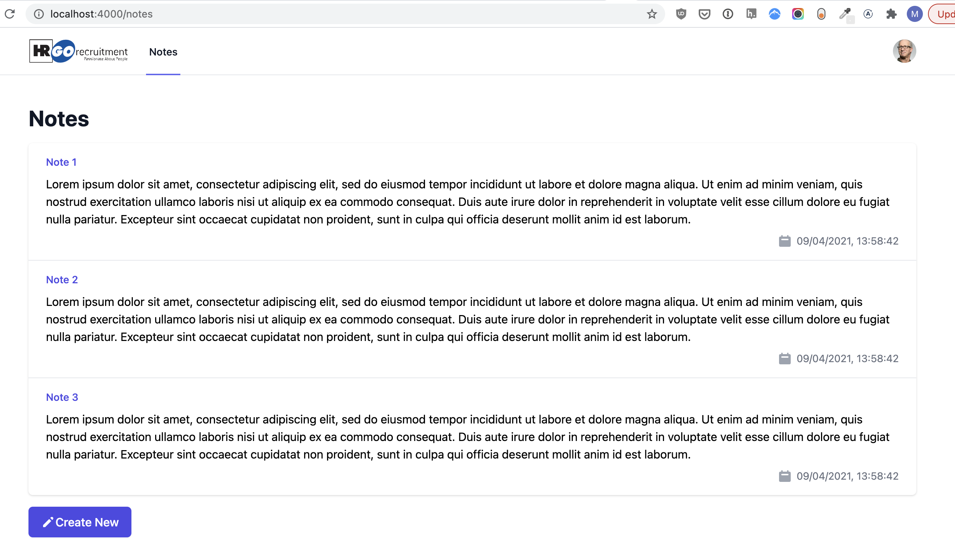Reload the page with the refresh icon
955x560 pixels.
click(10, 14)
